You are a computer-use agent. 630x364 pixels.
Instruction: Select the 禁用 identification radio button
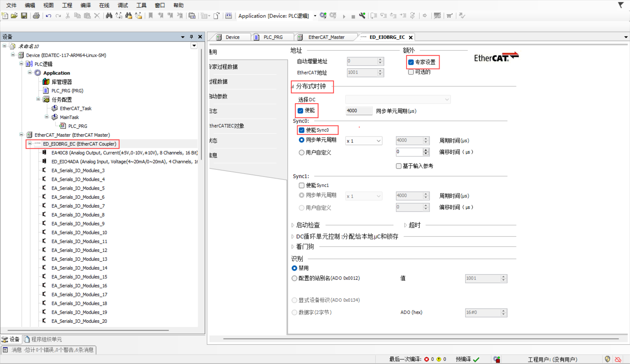click(x=294, y=268)
